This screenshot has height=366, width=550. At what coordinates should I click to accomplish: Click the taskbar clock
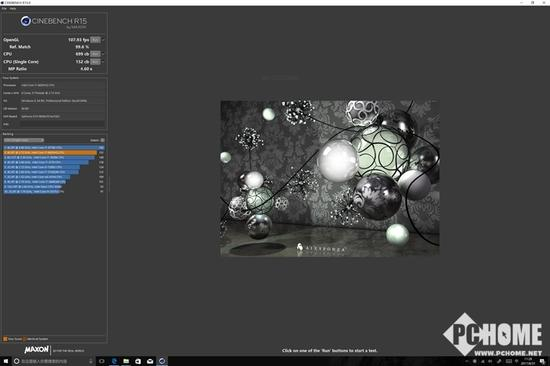click(528, 361)
